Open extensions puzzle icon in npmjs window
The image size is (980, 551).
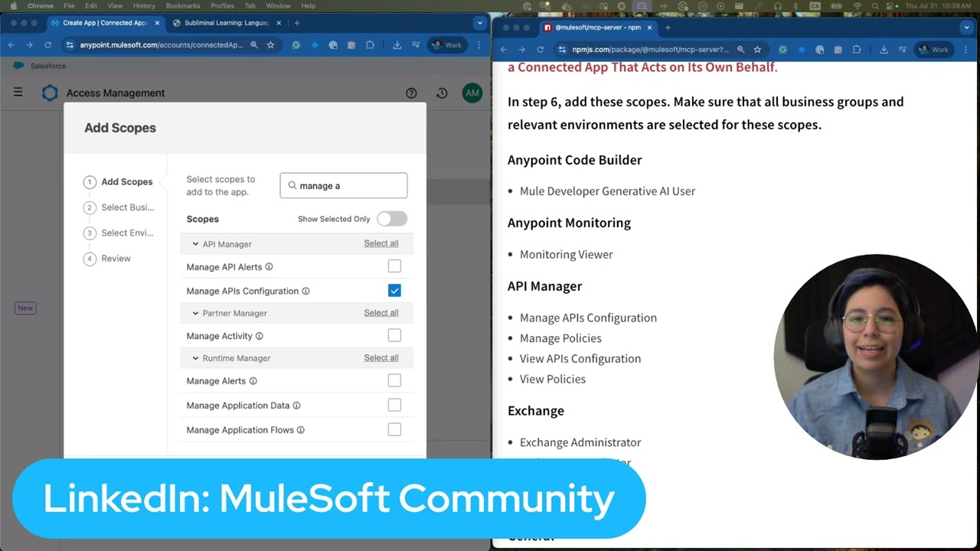pos(857,50)
